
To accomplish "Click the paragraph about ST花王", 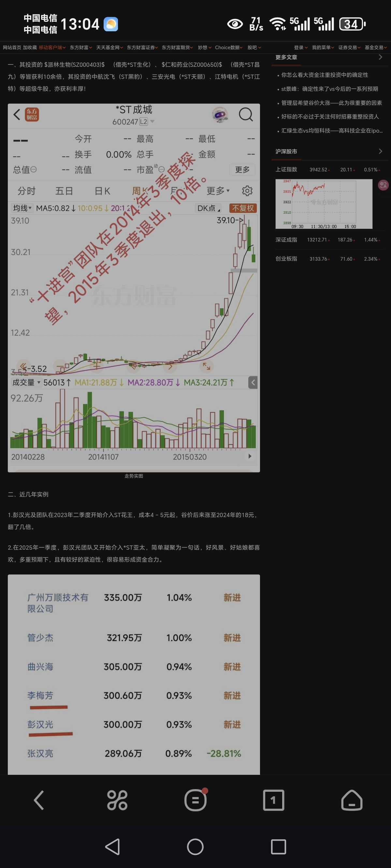I will point(134,521).
